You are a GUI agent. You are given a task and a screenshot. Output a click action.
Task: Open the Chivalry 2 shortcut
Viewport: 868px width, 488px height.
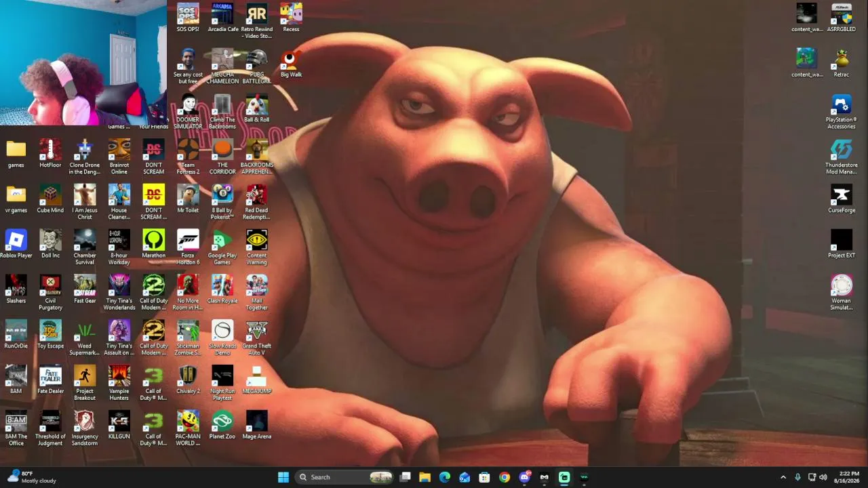pyautogui.click(x=188, y=381)
